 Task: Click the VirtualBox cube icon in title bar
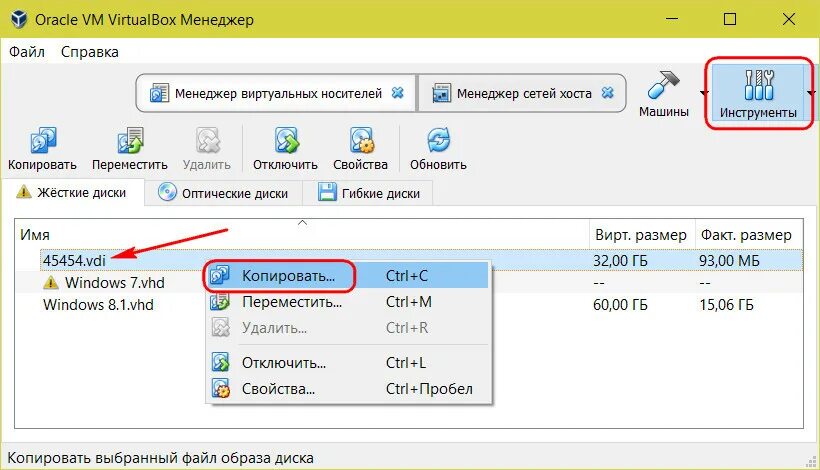point(19,19)
